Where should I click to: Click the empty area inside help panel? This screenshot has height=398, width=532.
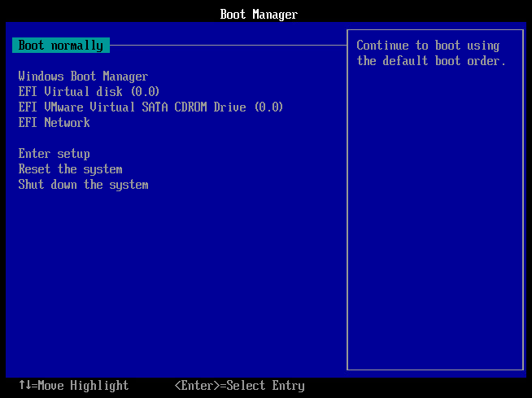tap(438, 228)
